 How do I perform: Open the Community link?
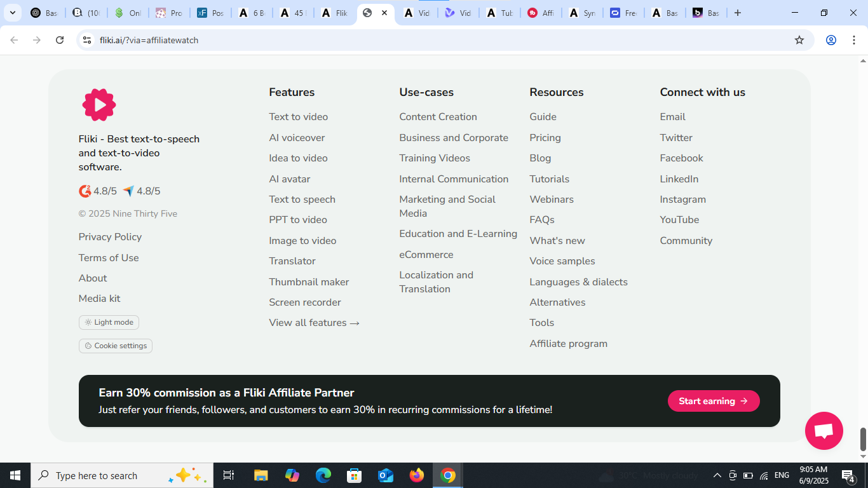pos(686,241)
